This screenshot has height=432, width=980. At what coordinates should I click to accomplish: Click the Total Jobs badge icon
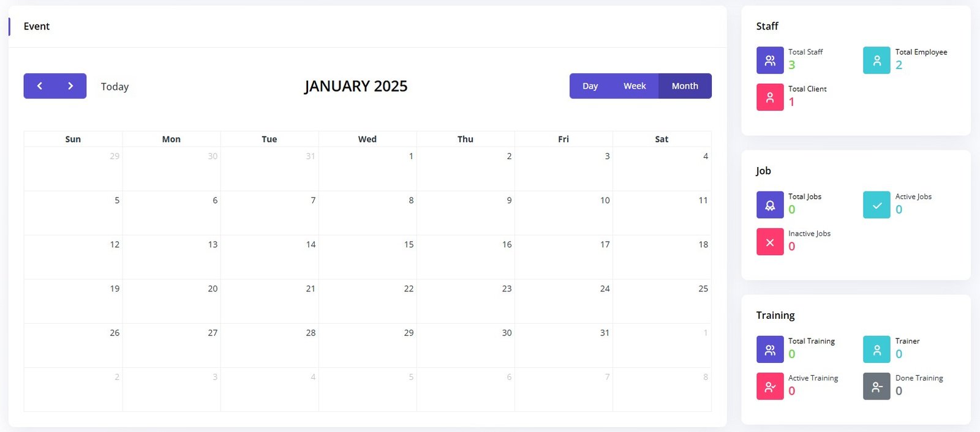pyautogui.click(x=770, y=205)
